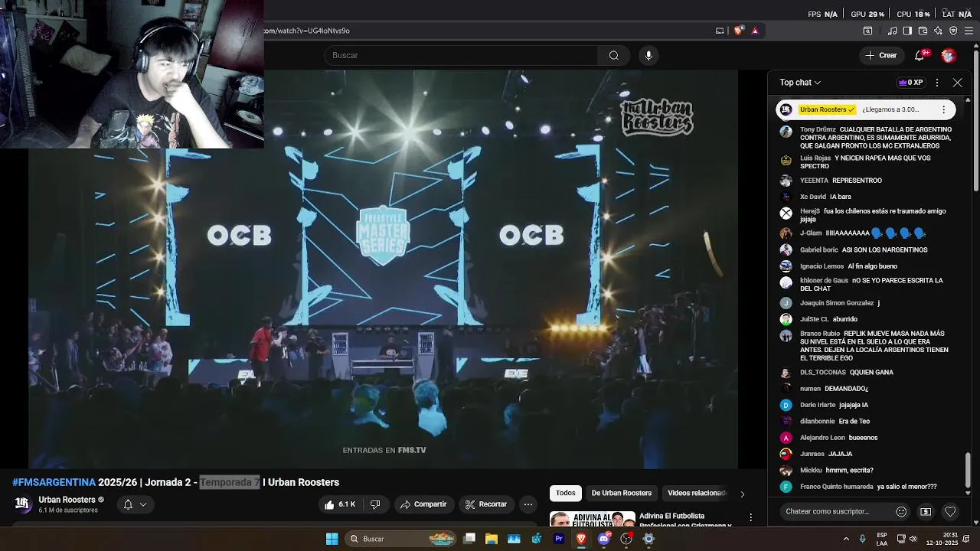Viewport: 980px width, 551px height.
Task: Click ESP LAA language indicator
Action: pos(882,539)
